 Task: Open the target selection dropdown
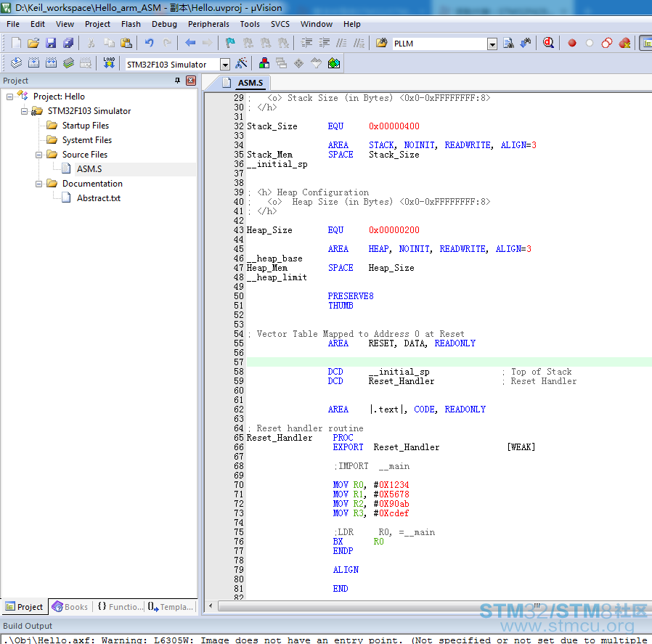pos(225,65)
